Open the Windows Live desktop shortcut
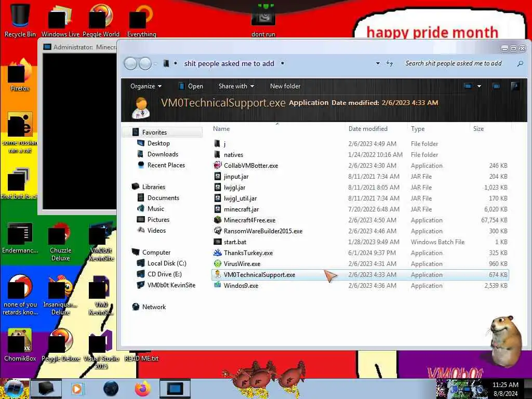This screenshot has height=399, width=532. click(x=60, y=19)
